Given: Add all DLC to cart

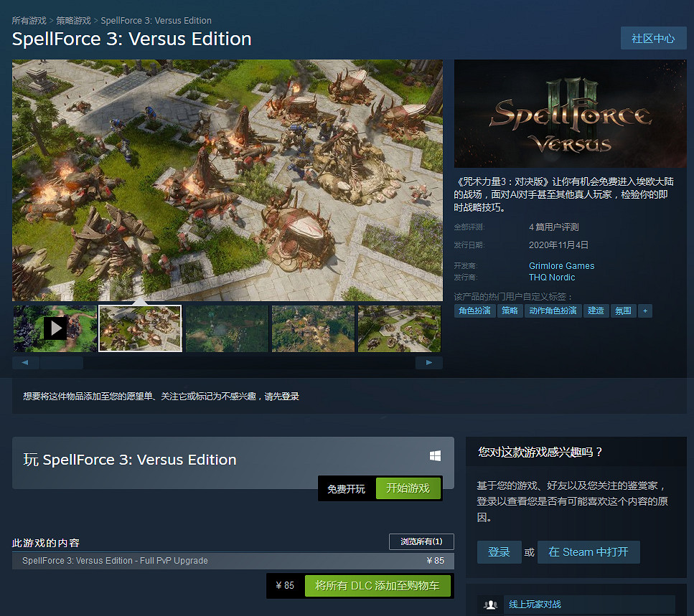Looking at the screenshot, I should point(377,585).
